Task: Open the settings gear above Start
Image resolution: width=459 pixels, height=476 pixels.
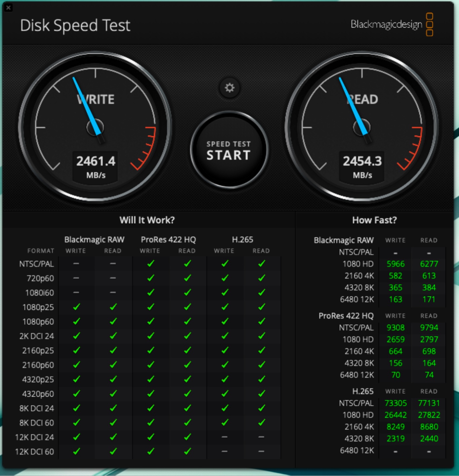Action: (x=229, y=88)
